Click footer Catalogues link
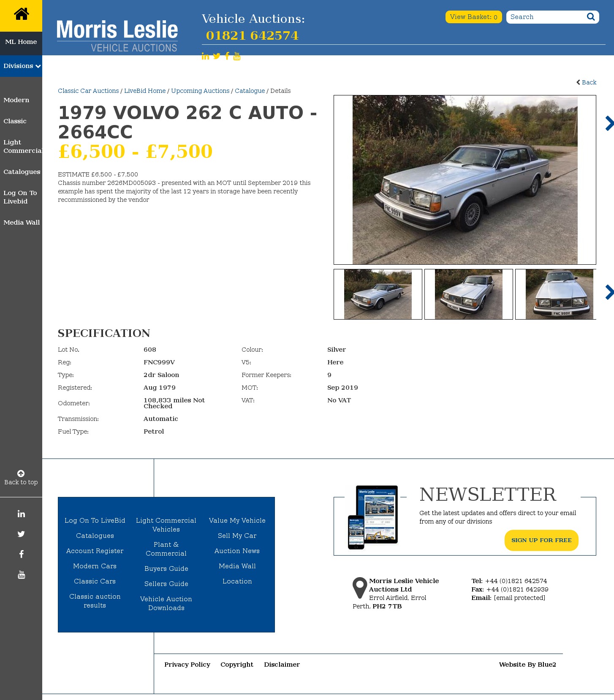The image size is (614, 700). tap(95, 536)
